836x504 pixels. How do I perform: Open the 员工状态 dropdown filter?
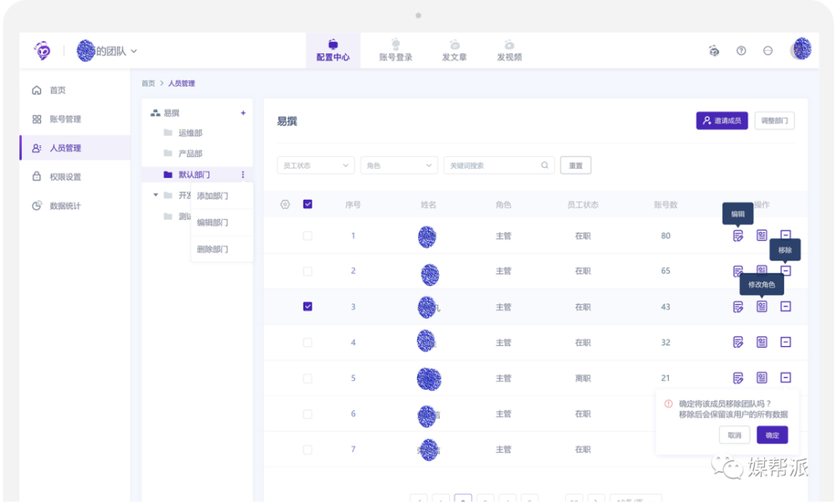[x=315, y=165]
